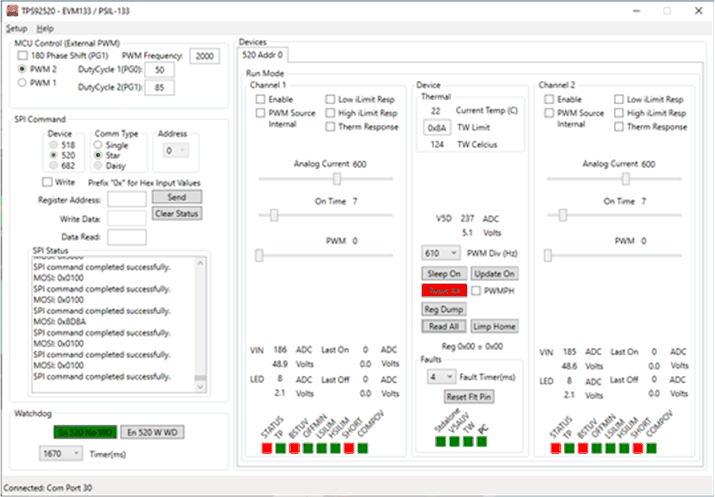Viewport: 715px width, 497px height.
Task: Click Channel 1 On Time slider handle
Action: (274, 215)
